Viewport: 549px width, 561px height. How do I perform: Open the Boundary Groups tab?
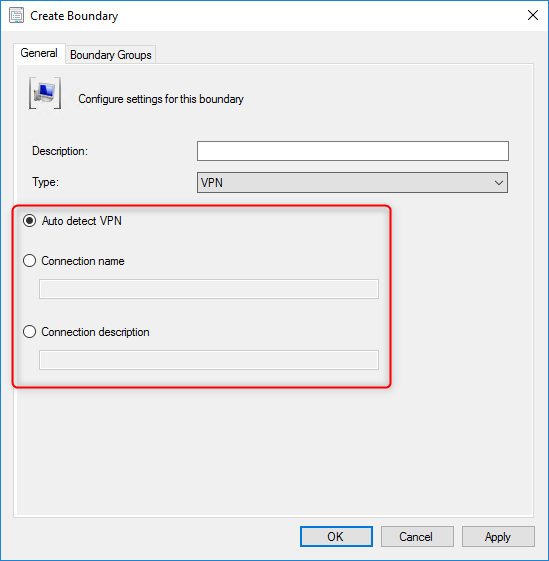click(111, 55)
